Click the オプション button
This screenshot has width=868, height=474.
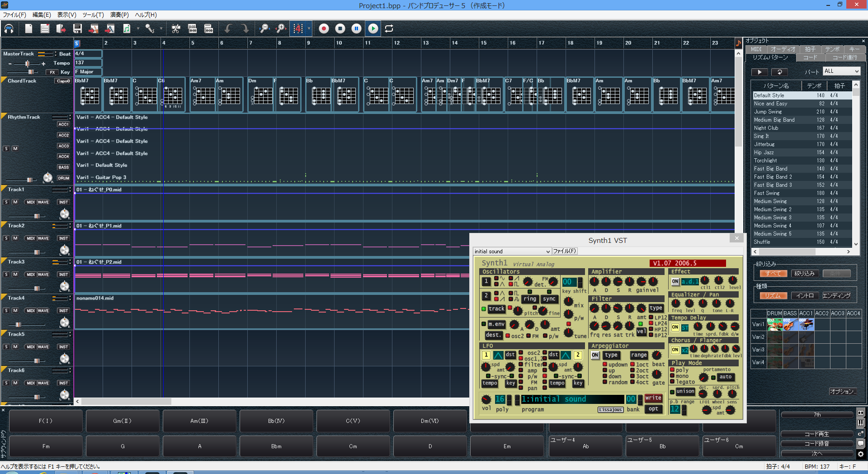(x=843, y=392)
